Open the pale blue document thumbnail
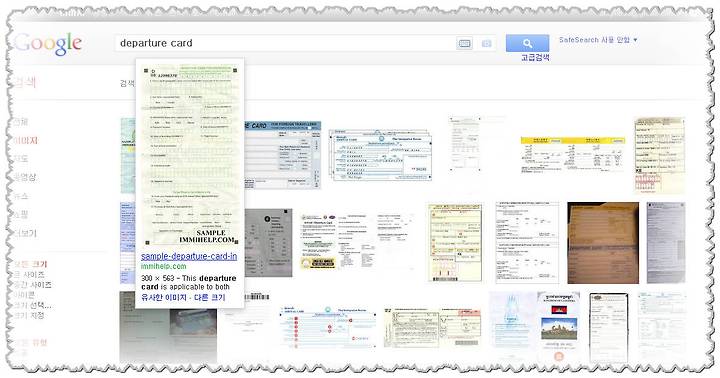Image resolution: width=720 pixels, height=378 pixels. point(512,327)
